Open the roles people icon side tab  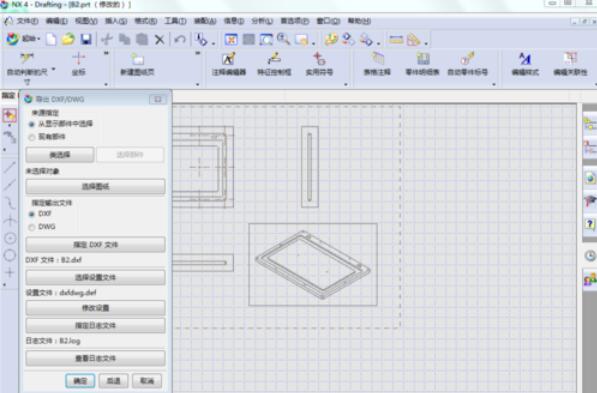(590, 280)
